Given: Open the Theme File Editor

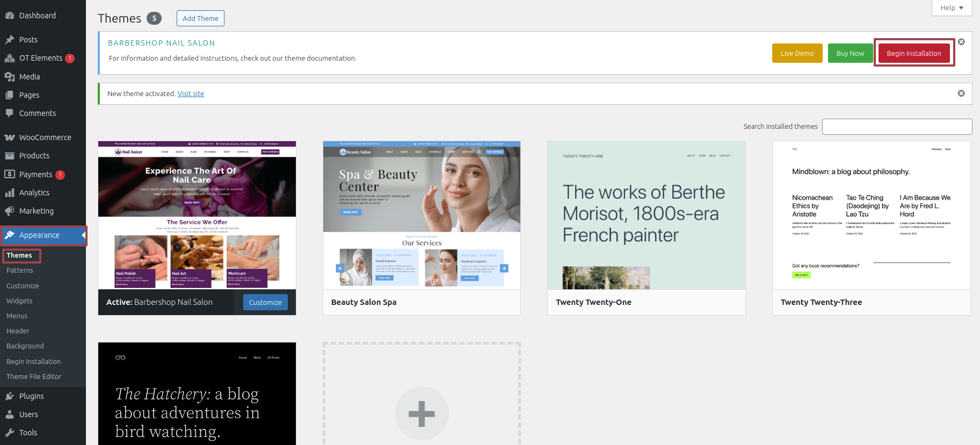Looking at the screenshot, I should click(x=34, y=377).
